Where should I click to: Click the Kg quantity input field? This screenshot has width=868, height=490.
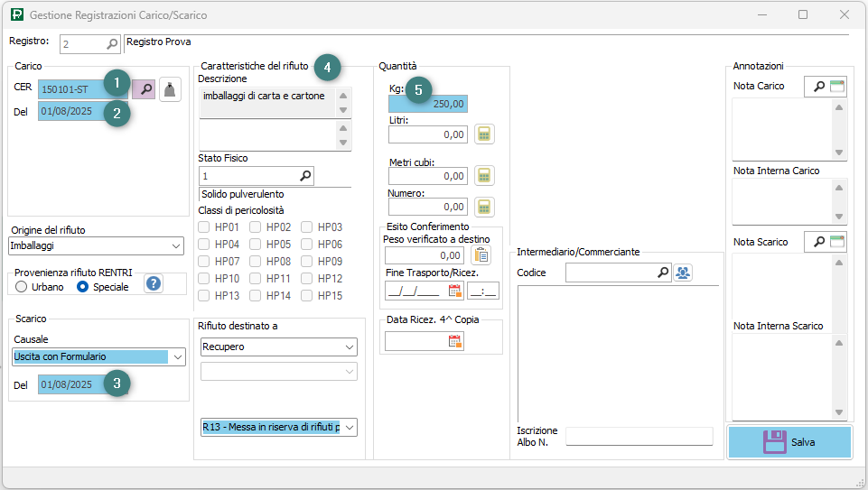(x=428, y=104)
